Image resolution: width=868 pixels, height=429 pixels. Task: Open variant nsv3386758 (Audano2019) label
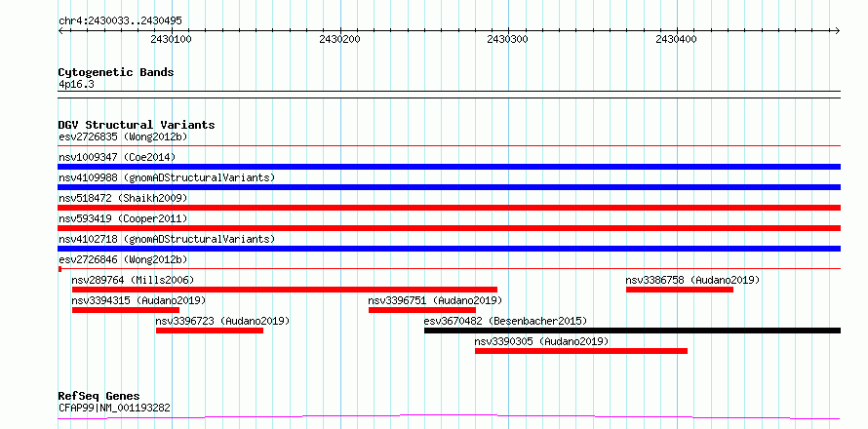pos(692,280)
